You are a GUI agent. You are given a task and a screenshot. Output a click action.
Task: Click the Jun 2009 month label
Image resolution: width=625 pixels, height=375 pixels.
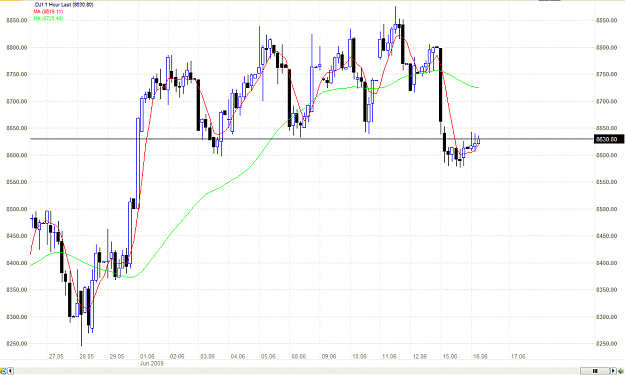tap(152, 363)
